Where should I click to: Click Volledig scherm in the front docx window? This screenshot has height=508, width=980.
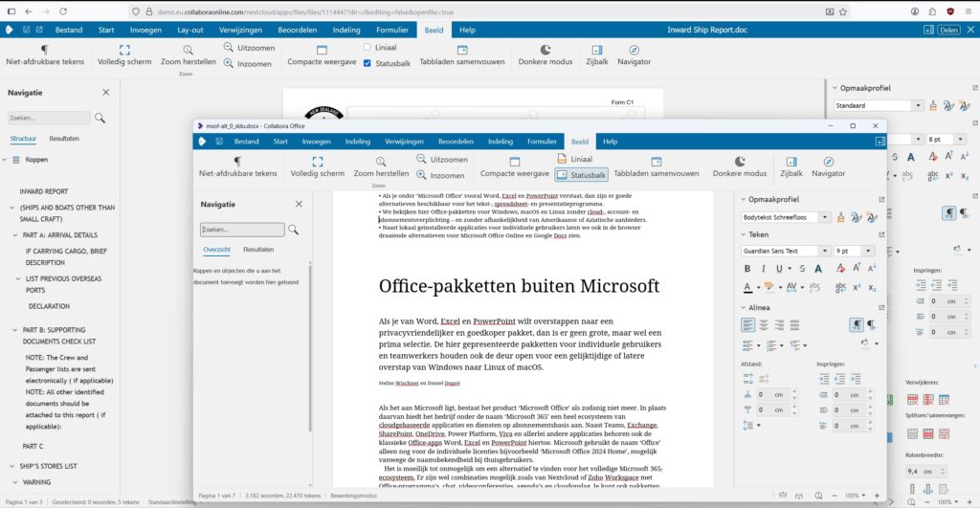pos(317,166)
